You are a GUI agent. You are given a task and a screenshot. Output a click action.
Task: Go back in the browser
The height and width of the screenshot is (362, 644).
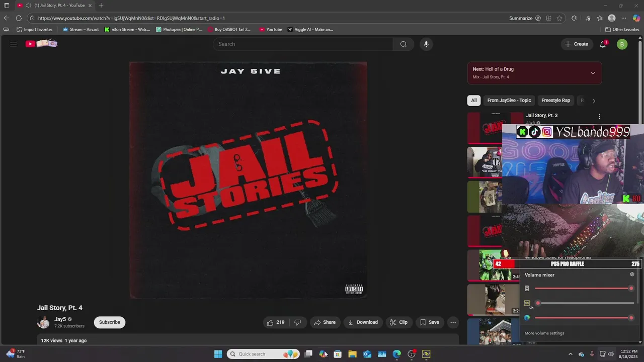(7, 18)
